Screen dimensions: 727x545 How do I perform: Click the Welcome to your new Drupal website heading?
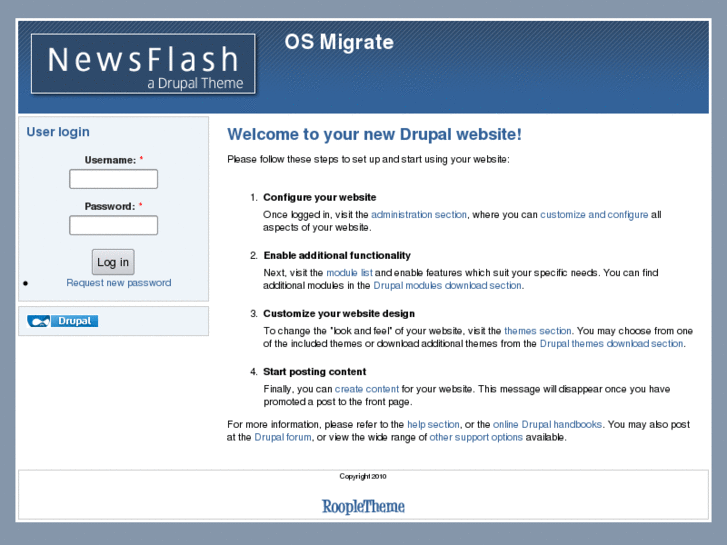374,135
